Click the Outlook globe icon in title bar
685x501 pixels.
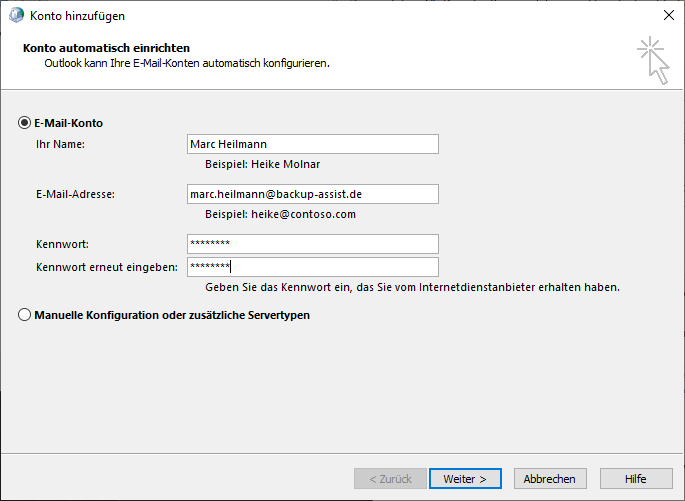[x=15, y=16]
